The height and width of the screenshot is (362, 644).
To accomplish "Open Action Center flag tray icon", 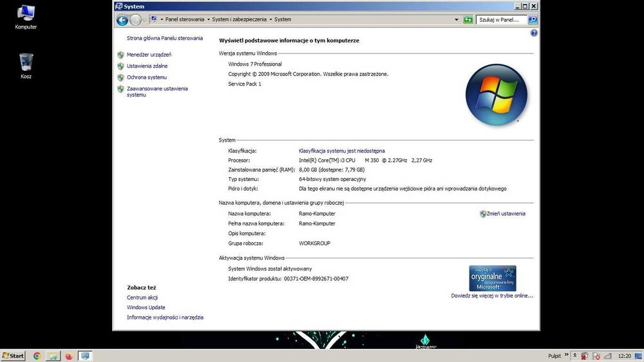I will tap(596, 356).
